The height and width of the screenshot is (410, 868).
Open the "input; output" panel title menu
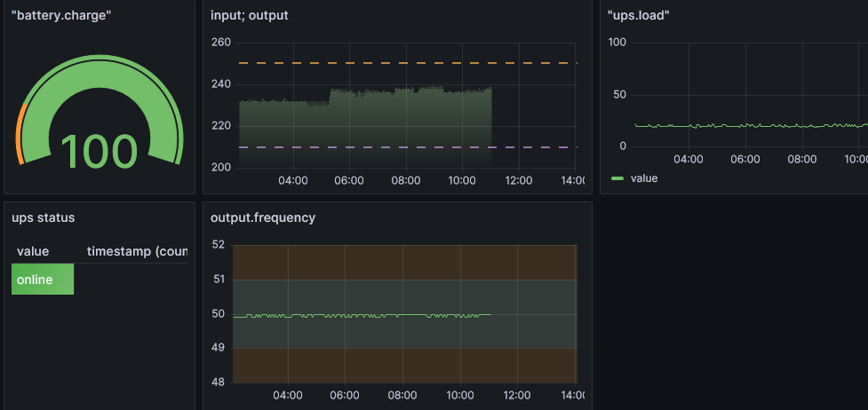[x=249, y=15]
